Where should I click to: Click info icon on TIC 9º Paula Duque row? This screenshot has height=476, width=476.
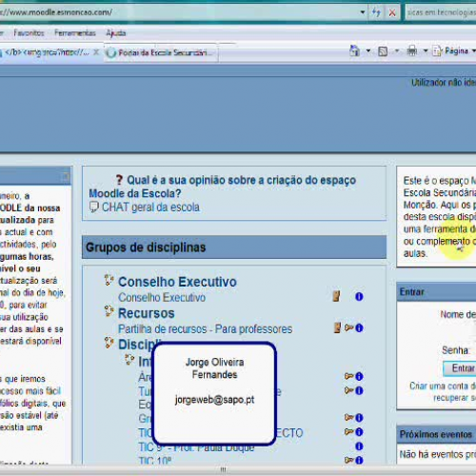(x=359, y=446)
